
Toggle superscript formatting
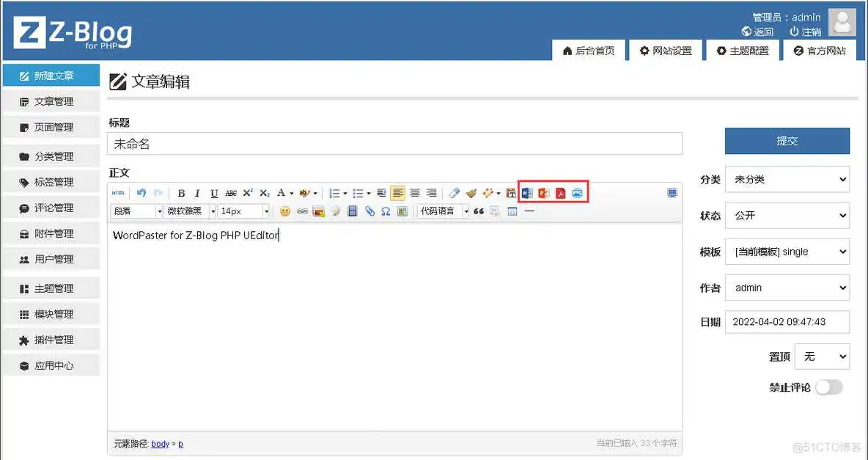tap(248, 192)
